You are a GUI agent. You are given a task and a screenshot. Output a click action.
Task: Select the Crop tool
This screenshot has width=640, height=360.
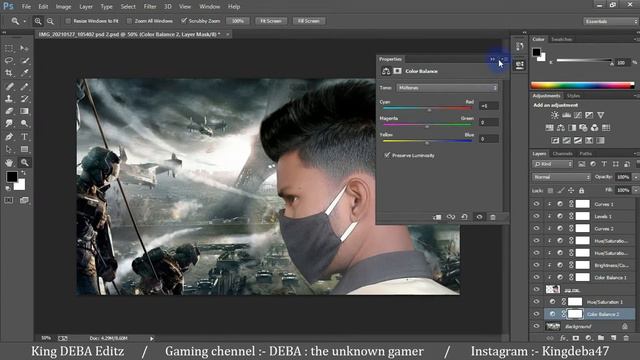click(9, 73)
